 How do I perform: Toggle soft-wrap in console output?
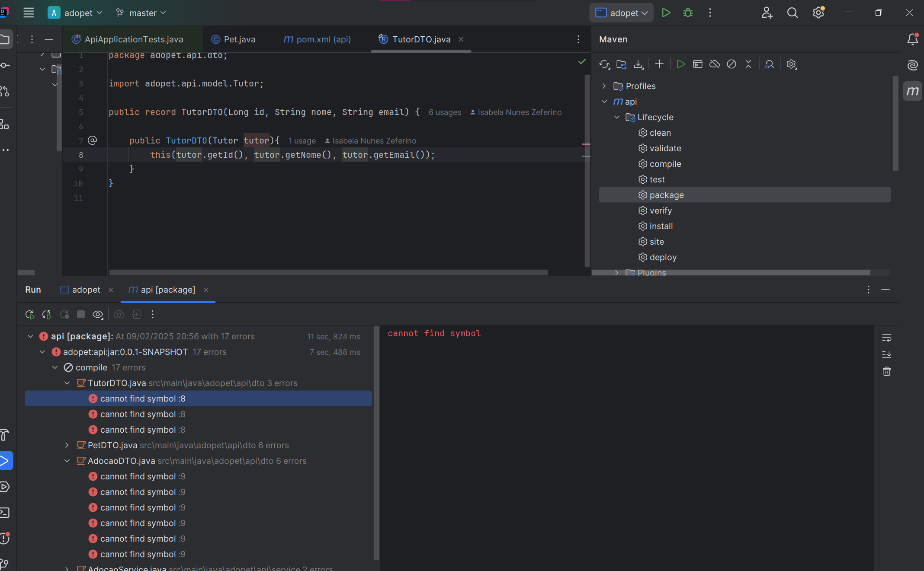coord(887,338)
